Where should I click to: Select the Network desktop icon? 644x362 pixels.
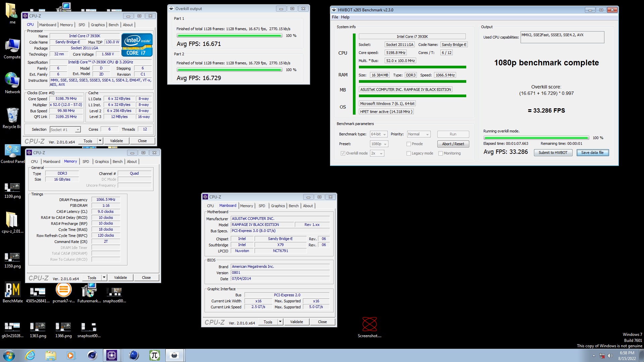[x=12, y=83]
